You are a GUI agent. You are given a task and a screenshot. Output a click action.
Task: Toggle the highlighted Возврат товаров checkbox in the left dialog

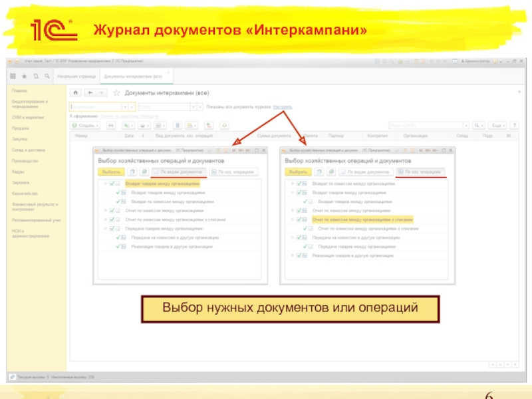pos(112,184)
